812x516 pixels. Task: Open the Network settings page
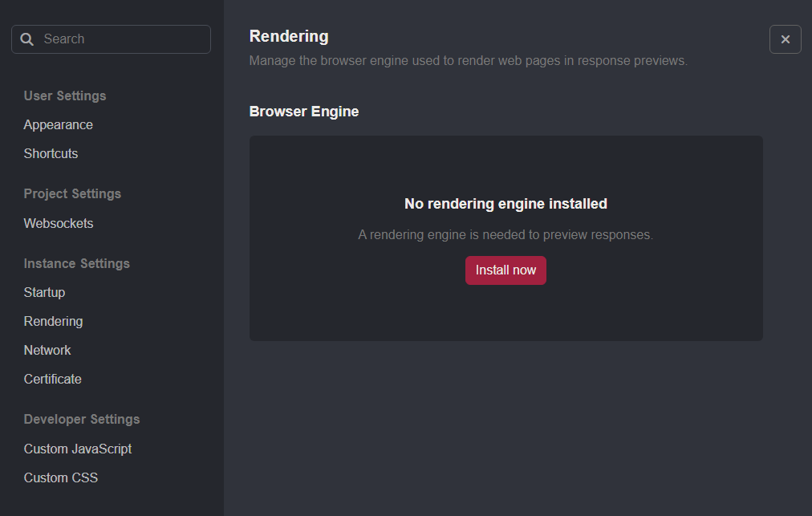point(47,350)
